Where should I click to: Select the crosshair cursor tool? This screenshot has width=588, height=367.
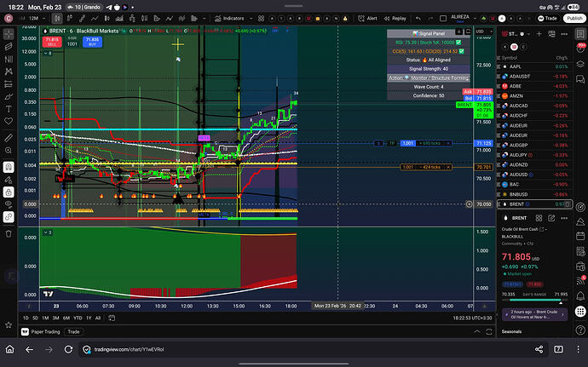click(9, 34)
